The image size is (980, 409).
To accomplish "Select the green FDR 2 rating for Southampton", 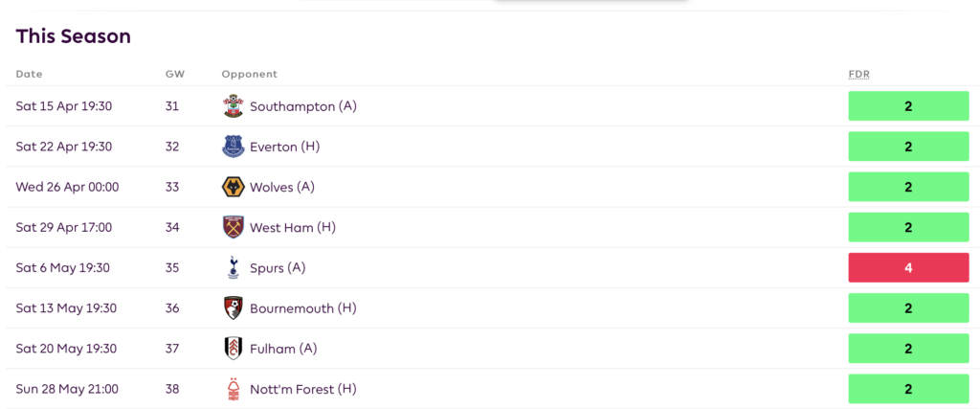I will (908, 106).
